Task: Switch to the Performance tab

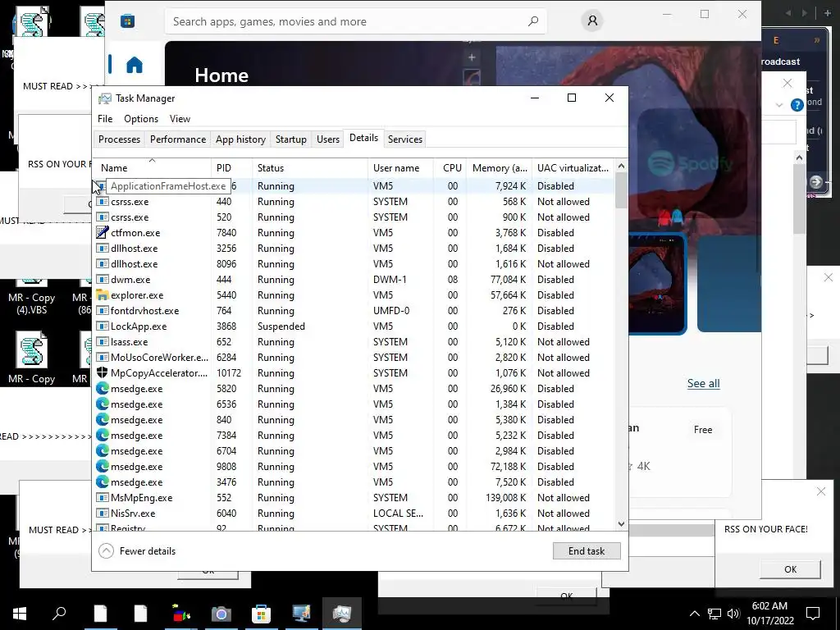Action: coord(178,139)
